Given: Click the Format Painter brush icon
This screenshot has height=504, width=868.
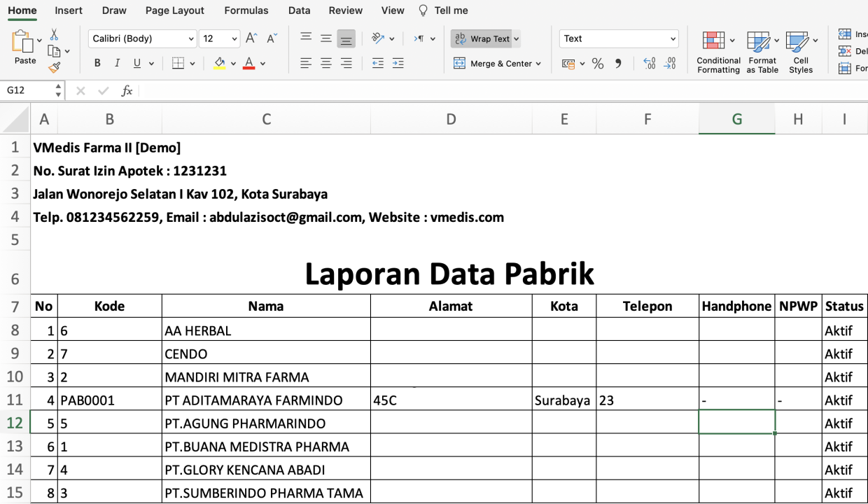Looking at the screenshot, I should (x=54, y=67).
